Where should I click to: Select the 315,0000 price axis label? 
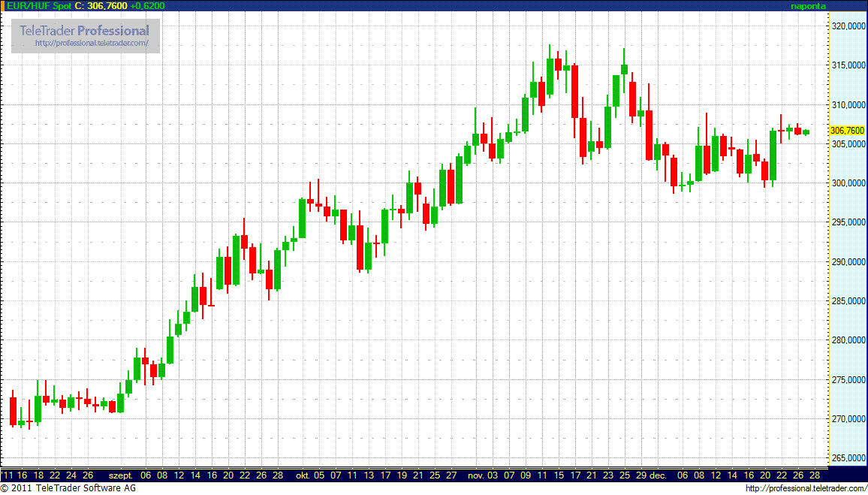point(848,65)
